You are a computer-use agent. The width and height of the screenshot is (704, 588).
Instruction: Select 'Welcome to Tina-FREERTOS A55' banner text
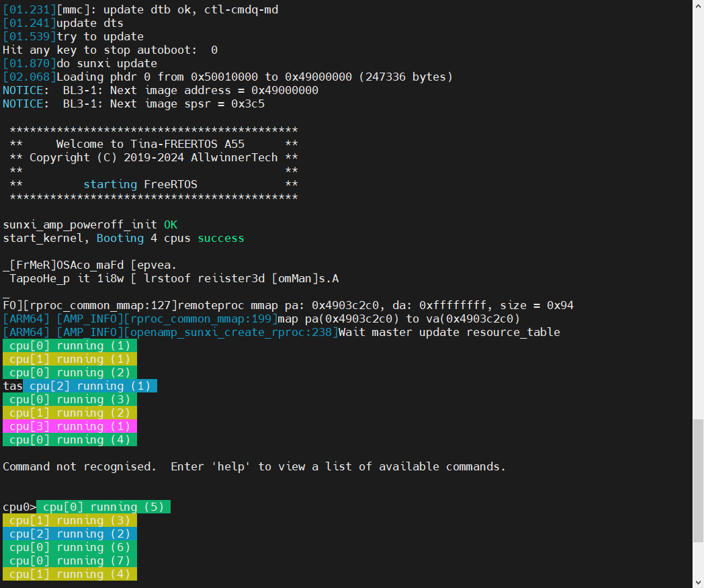click(x=150, y=144)
